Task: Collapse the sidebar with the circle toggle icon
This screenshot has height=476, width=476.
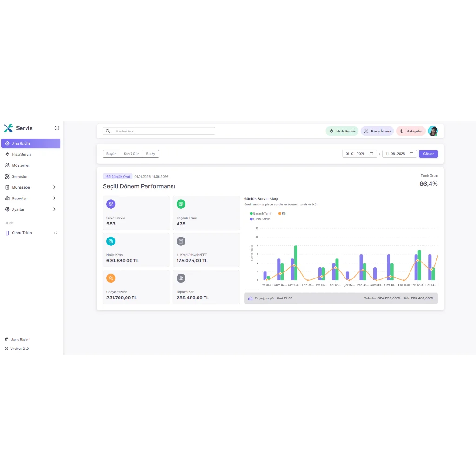Action: [x=57, y=128]
